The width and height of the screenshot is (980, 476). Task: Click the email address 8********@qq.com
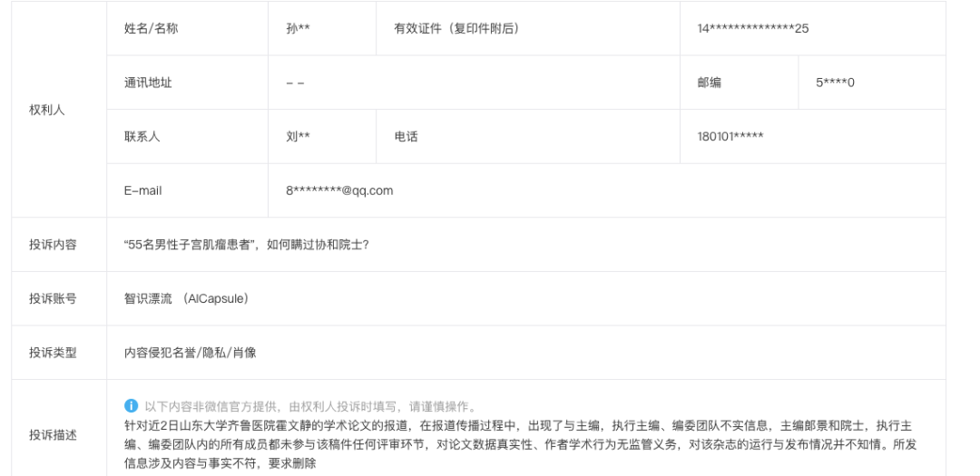pyautogui.click(x=339, y=190)
